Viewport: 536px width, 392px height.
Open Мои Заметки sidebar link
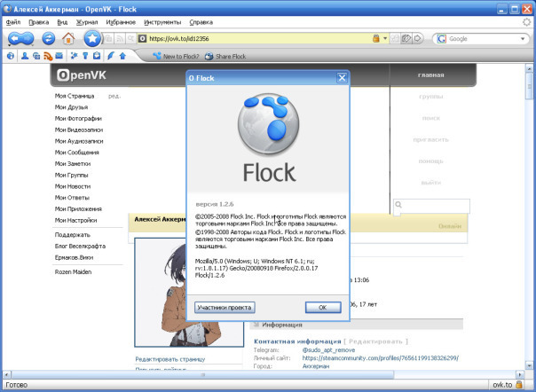(x=73, y=164)
